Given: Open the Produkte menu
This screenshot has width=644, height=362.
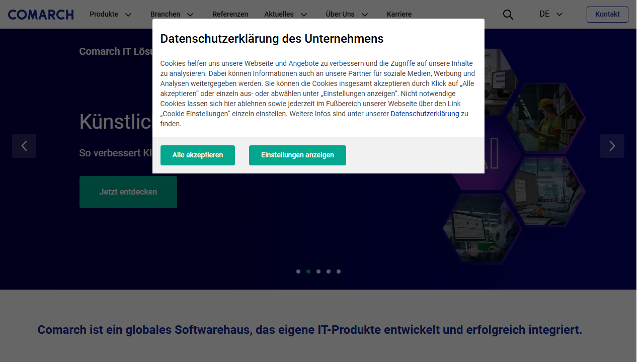Looking at the screenshot, I should coord(104,14).
